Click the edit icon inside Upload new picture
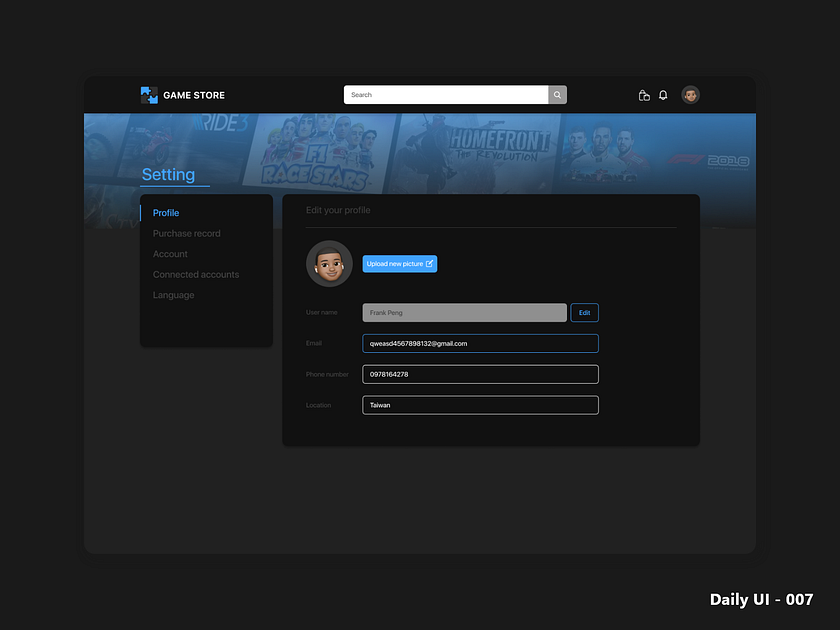 [429, 263]
